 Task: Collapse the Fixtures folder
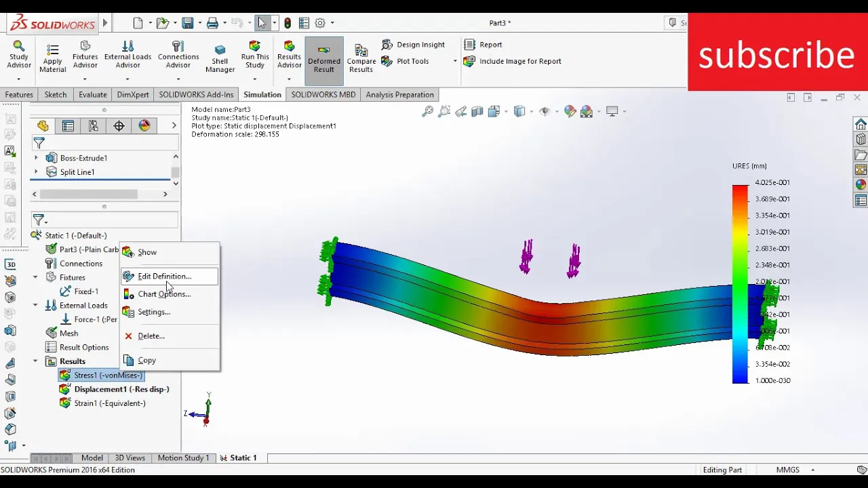coord(35,277)
